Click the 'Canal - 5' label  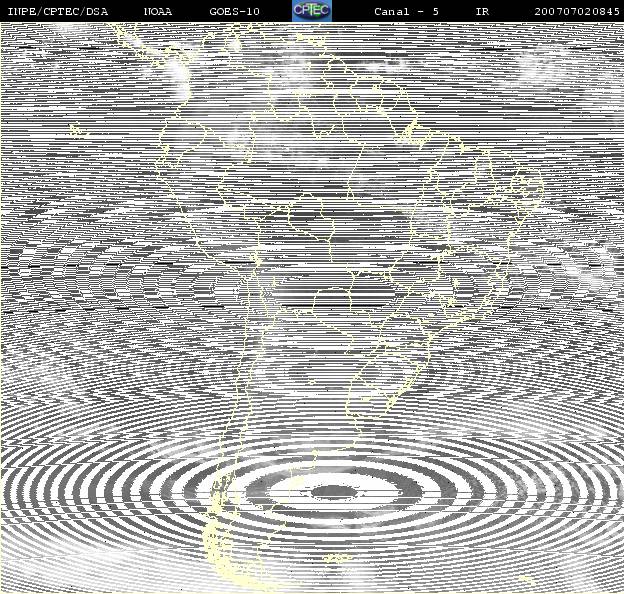[406, 12]
